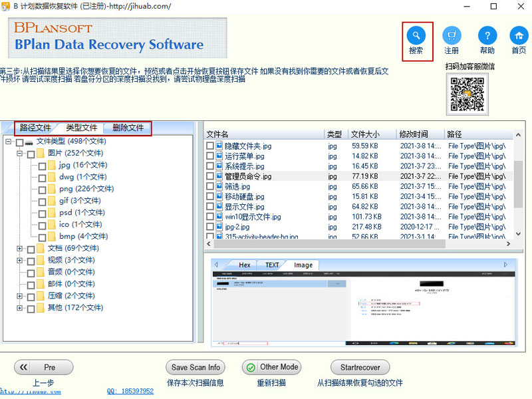Click the search (搜索) magnifier icon

416,35
